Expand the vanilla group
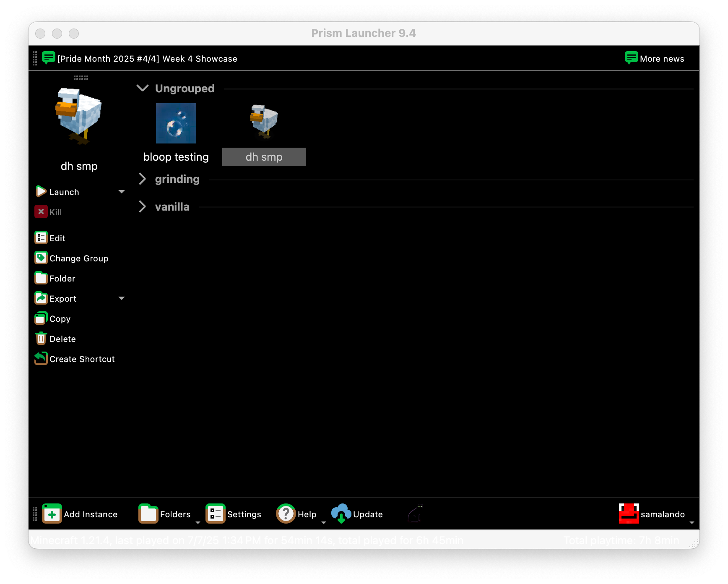728x584 pixels. pyautogui.click(x=143, y=206)
